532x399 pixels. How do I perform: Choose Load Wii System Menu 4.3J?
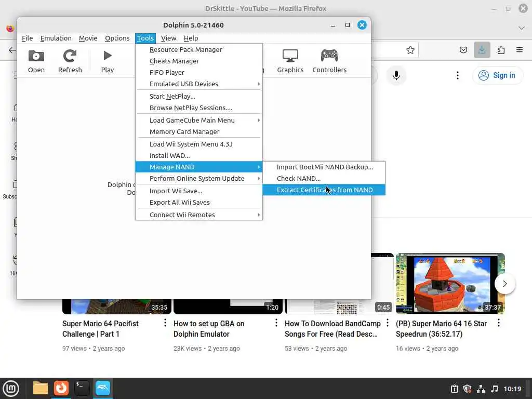199,144
